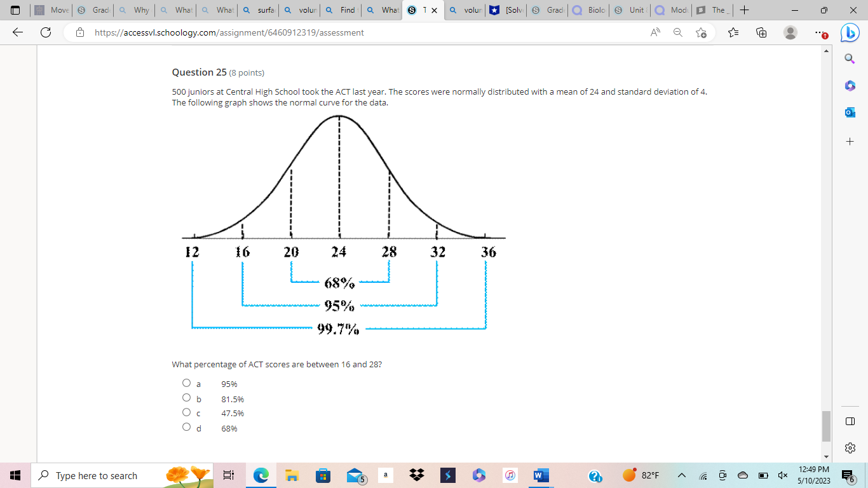Switch to the "surfa" search tab
This screenshot has width=868, height=488.
(x=259, y=10)
